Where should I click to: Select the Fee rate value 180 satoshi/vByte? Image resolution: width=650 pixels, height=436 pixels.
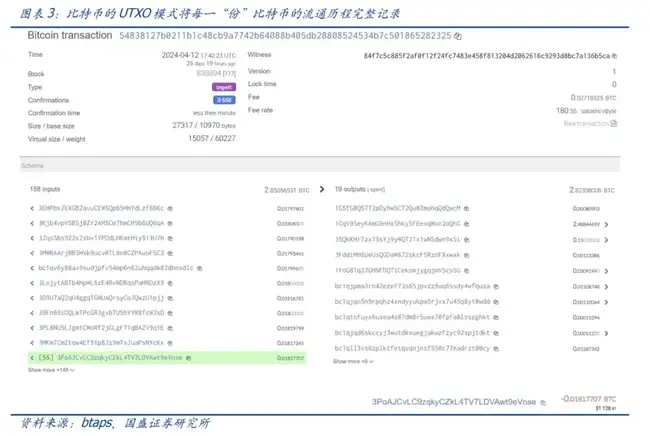coord(586,111)
